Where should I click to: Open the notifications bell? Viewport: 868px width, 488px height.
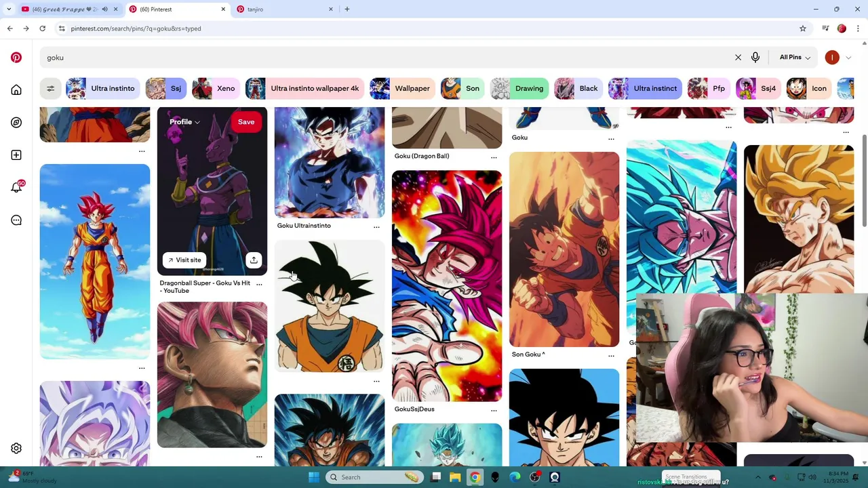pos(16,188)
